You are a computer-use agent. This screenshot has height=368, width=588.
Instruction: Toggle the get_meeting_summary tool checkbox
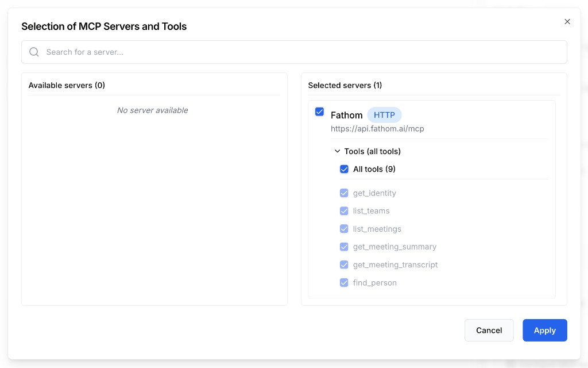click(344, 247)
